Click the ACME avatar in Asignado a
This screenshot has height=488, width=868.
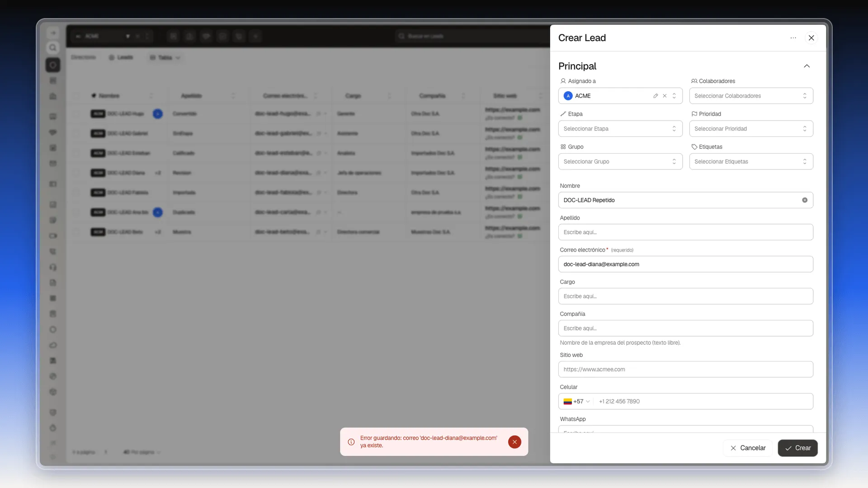pyautogui.click(x=568, y=96)
